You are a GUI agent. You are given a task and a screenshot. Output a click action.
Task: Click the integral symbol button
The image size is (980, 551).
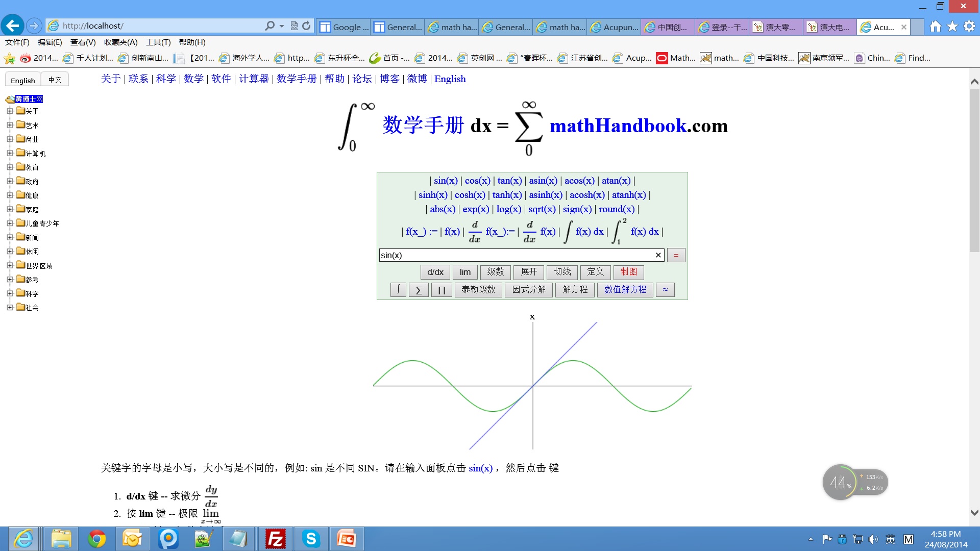click(x=398, y=290)
